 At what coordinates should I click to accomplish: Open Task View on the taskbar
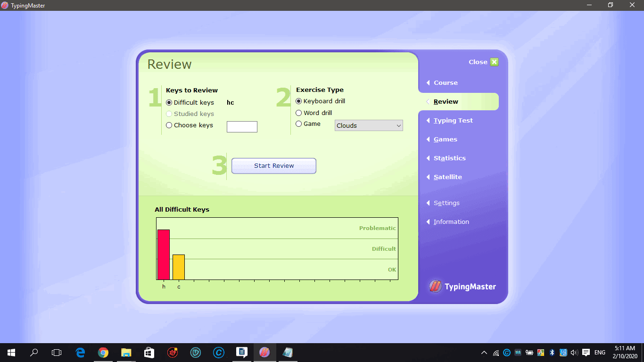coord(57,352)
